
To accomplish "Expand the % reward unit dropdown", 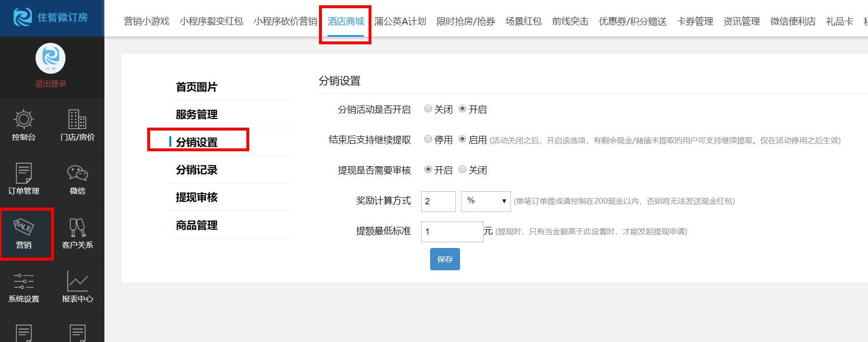I will (x=485, y=201).
